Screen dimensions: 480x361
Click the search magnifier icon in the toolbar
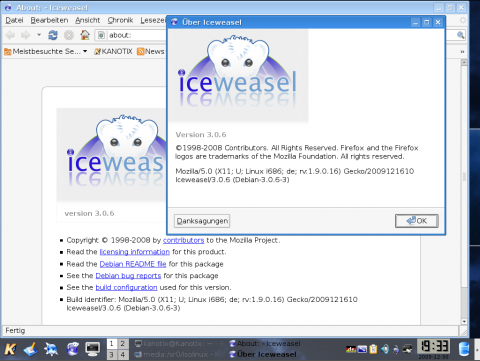point(461,35)
